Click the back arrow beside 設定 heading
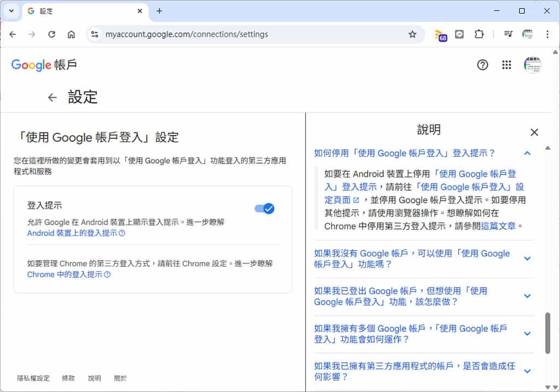The width and height of the screenshot is (560, 392). [x=52, y=97]
